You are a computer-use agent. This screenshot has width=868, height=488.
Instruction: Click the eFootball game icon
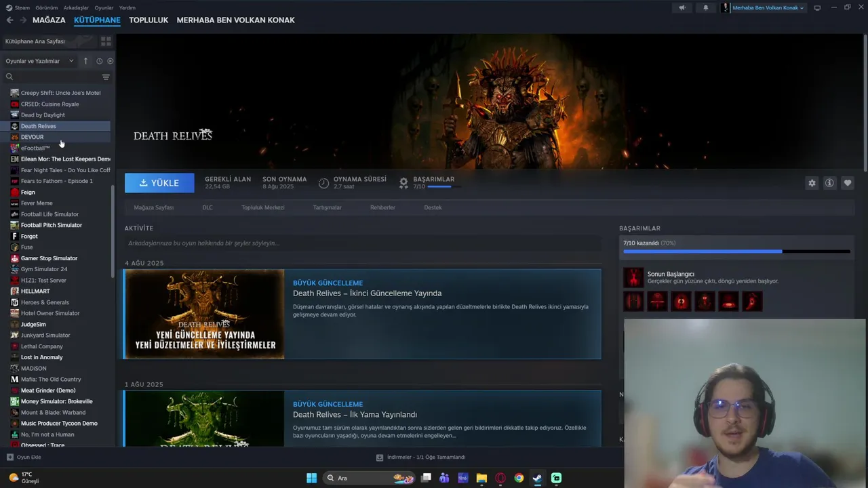15,148
